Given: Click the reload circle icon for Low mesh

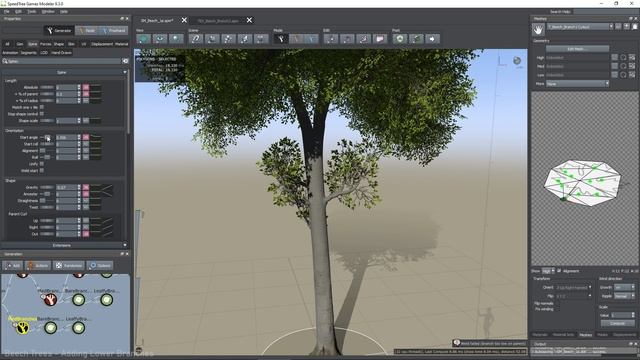Looking at the screenshot, I should click(623, 75).
